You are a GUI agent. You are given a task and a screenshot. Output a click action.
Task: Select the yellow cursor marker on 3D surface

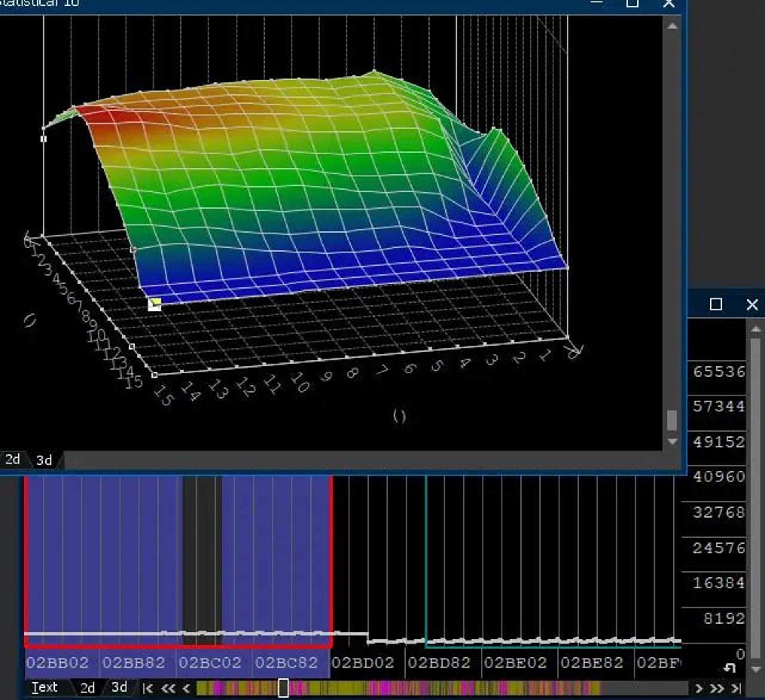[154, 304]
